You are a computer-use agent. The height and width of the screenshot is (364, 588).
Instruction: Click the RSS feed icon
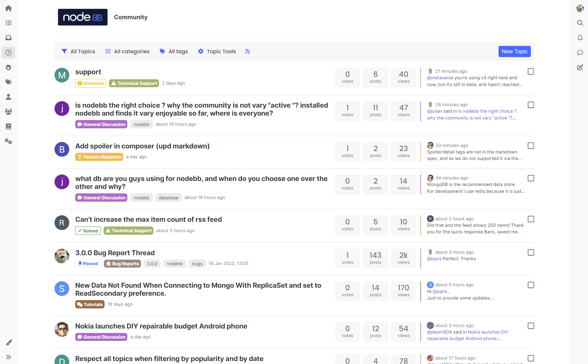(248, 51)
